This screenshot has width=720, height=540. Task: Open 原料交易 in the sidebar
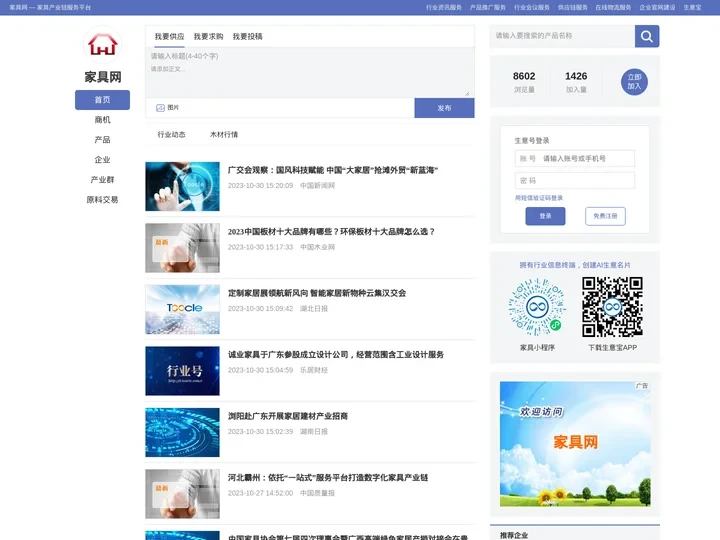[x=102, y=200]
